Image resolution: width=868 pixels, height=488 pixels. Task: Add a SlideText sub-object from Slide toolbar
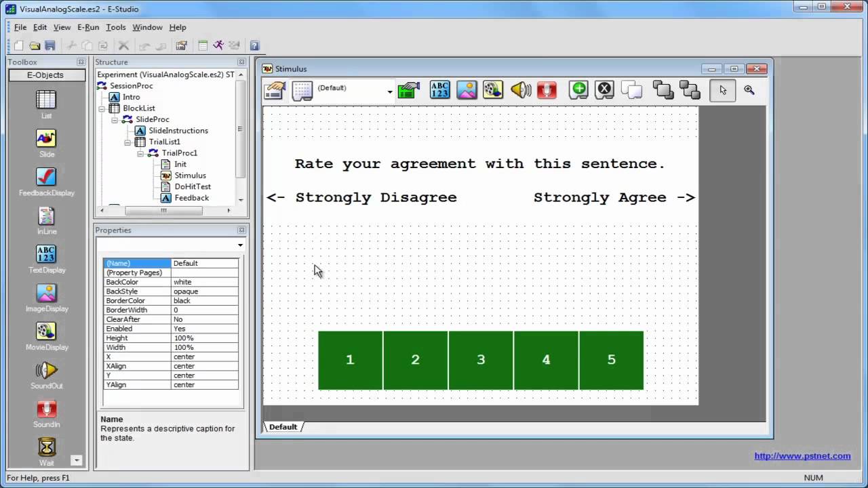pos(439,89)
